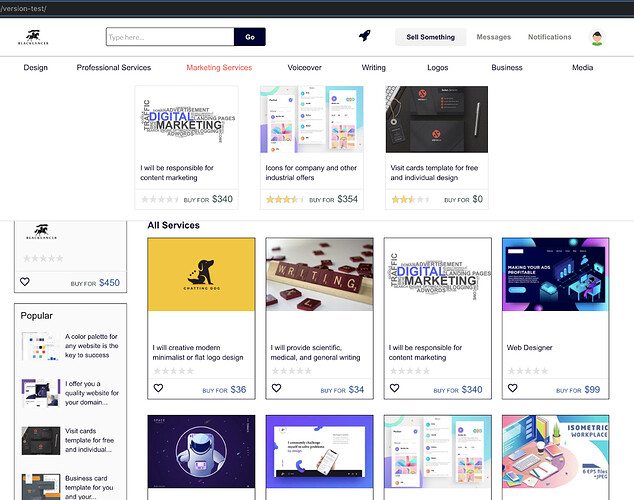Open yellow Chatting Dog logo thumbnail
This screenshot has width=634, height=500.
click(201, 274)
